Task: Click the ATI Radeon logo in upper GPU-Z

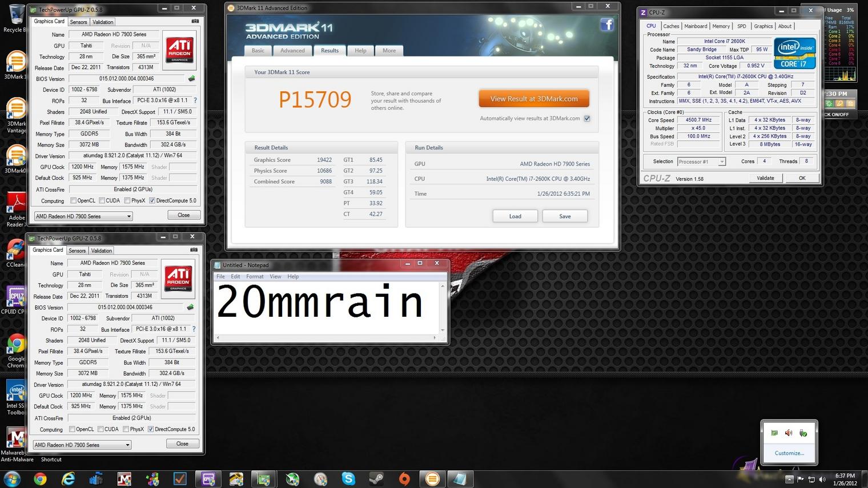Action: (179, 50)
